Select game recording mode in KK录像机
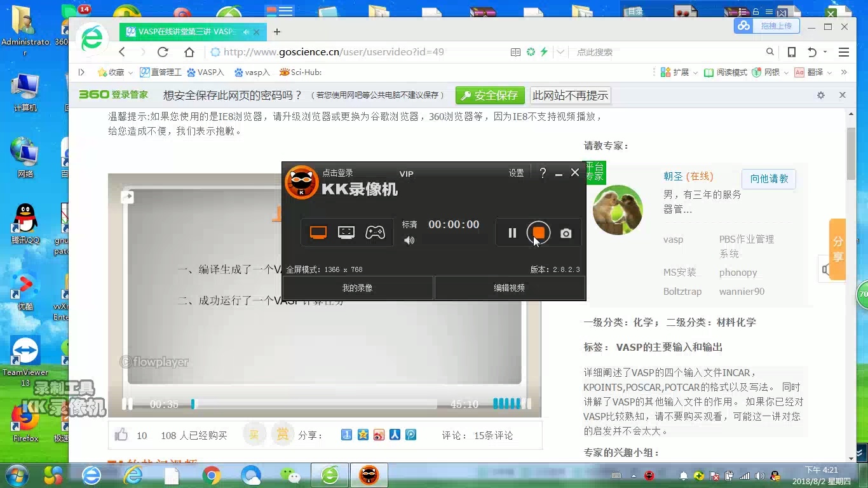 (x=376, y=233)
